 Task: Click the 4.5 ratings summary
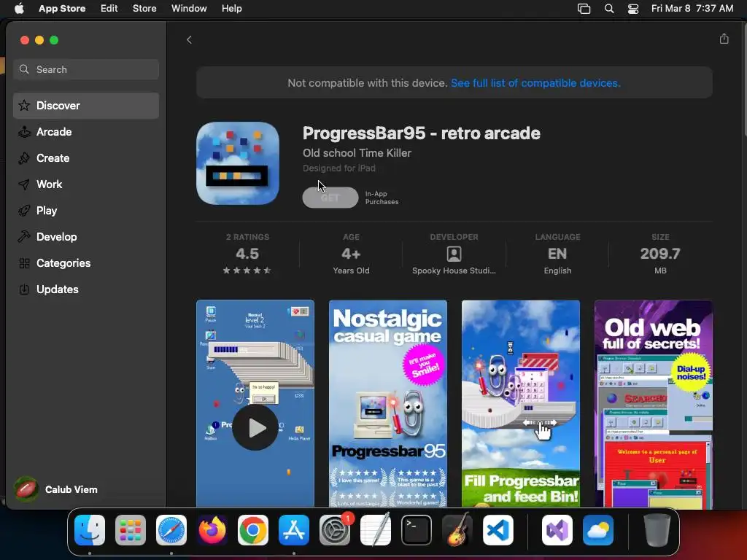(x=247, y=254)
